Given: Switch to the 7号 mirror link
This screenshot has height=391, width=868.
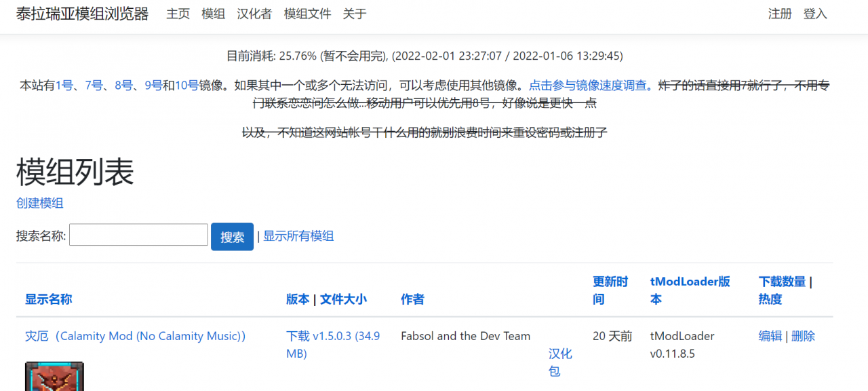Looking at the screenshot, I should (94, 86).
